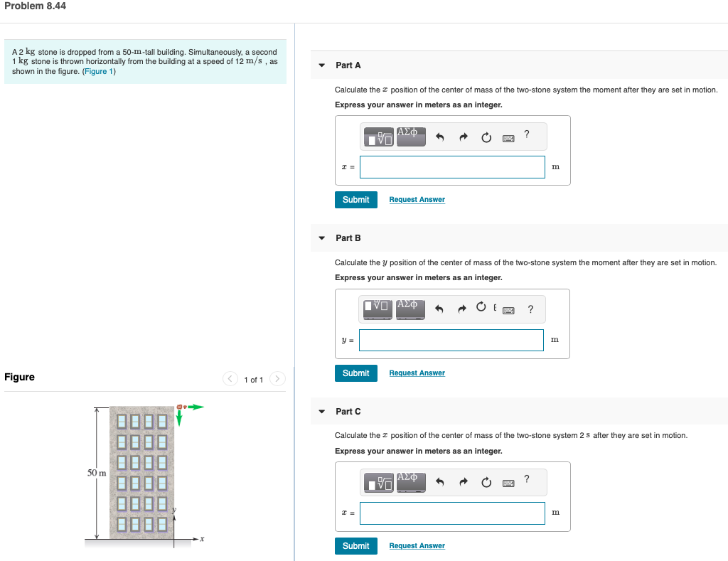The width and height of the screenshot is (728, 561).
Task: Show keyboard shortcuts in Part C toolbar
Action: coord(508,483)
